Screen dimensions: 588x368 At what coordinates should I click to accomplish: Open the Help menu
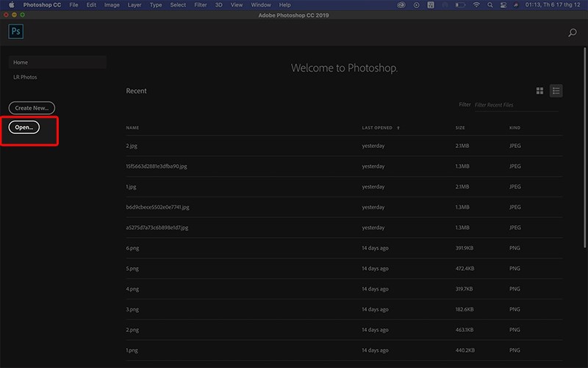284,5
